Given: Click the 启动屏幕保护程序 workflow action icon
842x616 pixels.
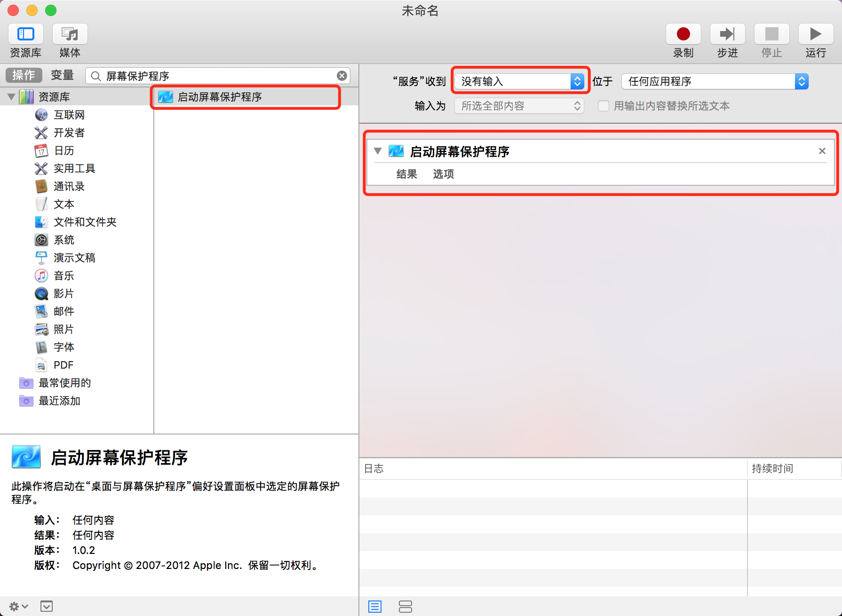Looking at the screenshot, I should click(396, 151).
